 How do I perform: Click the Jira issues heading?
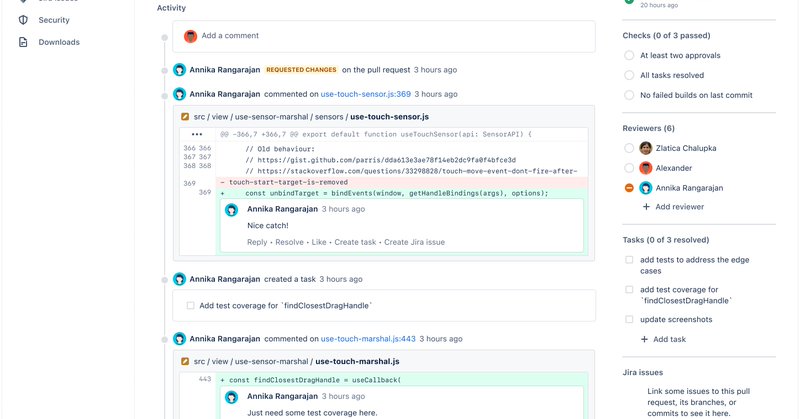[643, 372]
